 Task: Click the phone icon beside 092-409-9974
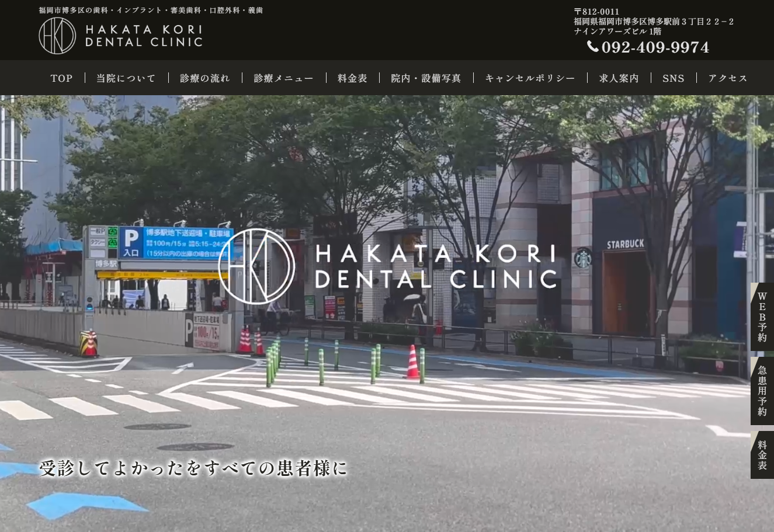(593, 47)
